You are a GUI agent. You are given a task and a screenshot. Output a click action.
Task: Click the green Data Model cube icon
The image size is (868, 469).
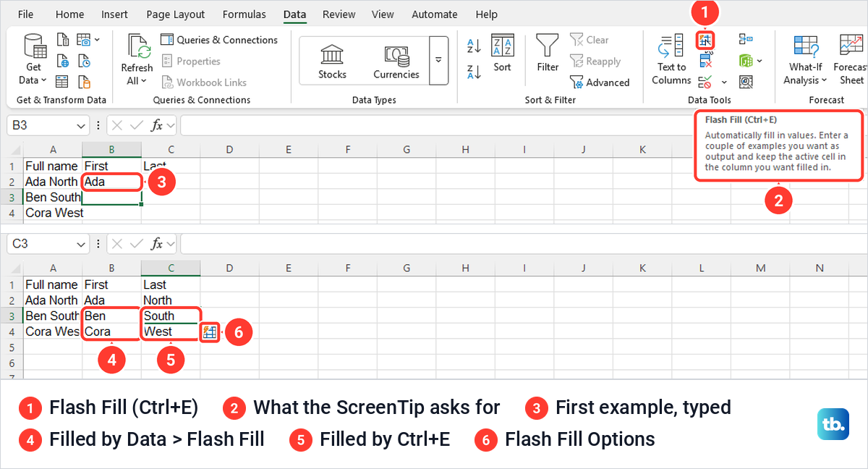click(746, 61)
